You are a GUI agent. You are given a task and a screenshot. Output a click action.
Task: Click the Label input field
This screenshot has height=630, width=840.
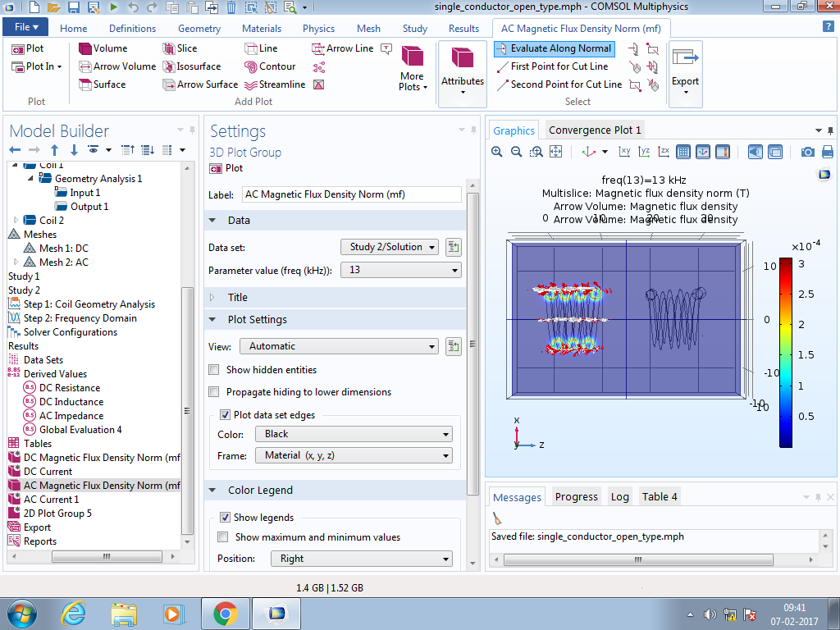351,194
